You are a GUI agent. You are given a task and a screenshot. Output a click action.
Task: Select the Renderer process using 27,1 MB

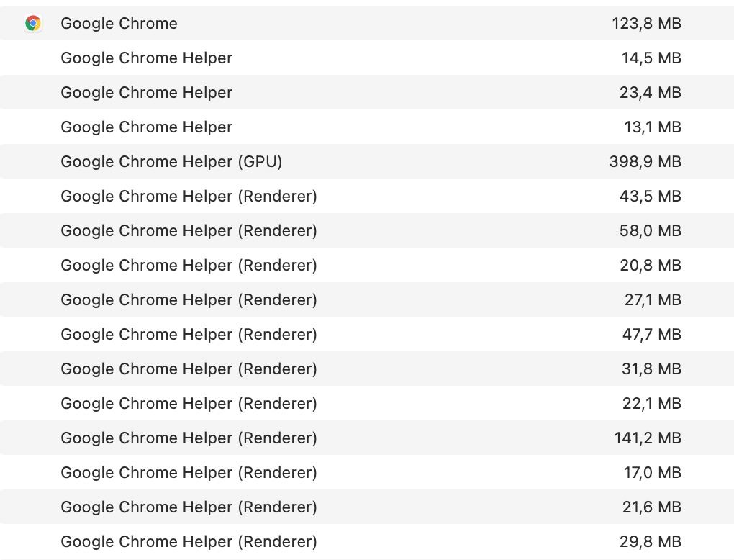[189, 299]
